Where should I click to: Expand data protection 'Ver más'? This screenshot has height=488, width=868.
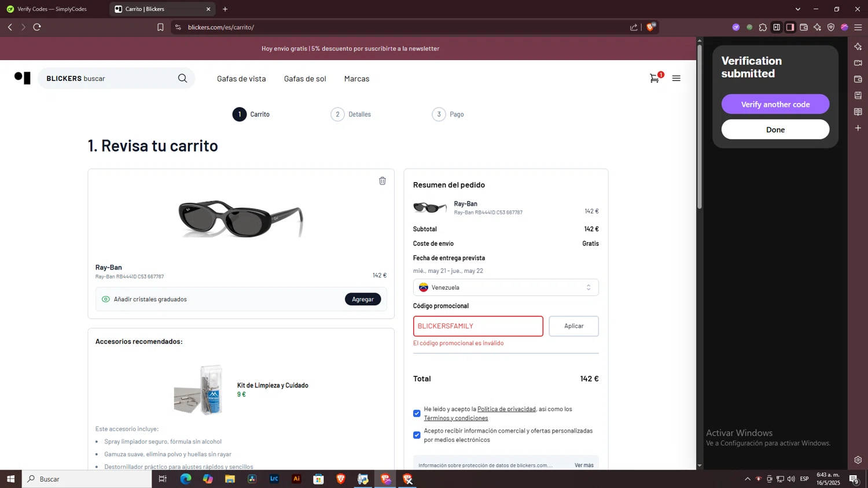click(x=584, y=465)
